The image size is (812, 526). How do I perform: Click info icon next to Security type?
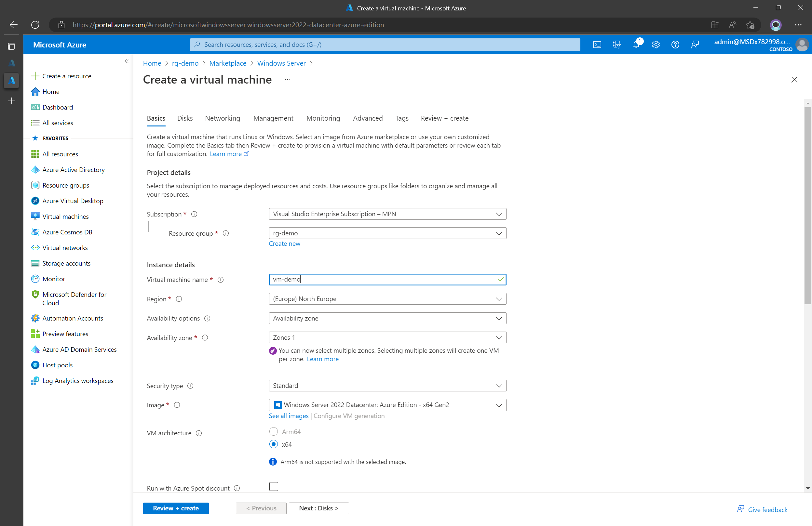coord(190,386)
